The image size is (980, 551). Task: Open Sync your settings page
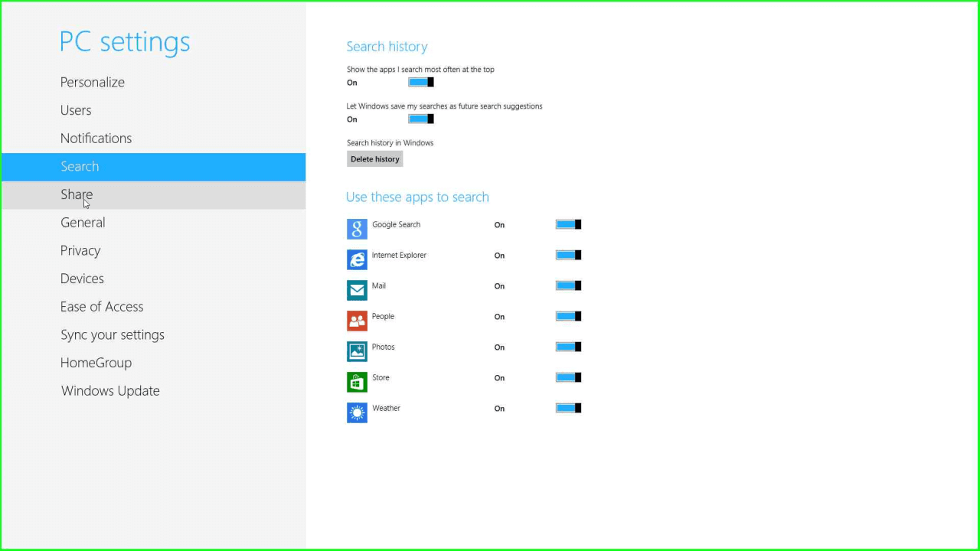[113, 335]
